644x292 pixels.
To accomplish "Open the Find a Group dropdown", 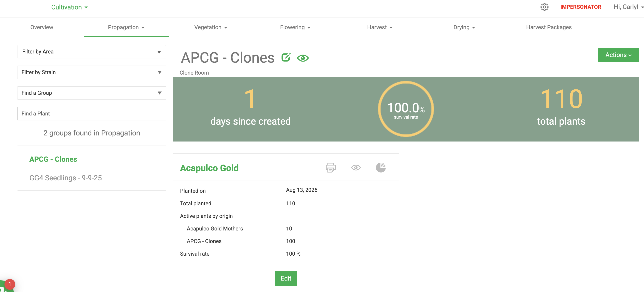I will point(92,93).
